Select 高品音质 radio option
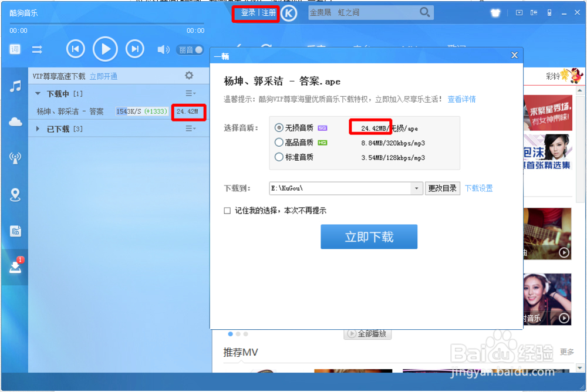587x392 pixels. (278, 143)
